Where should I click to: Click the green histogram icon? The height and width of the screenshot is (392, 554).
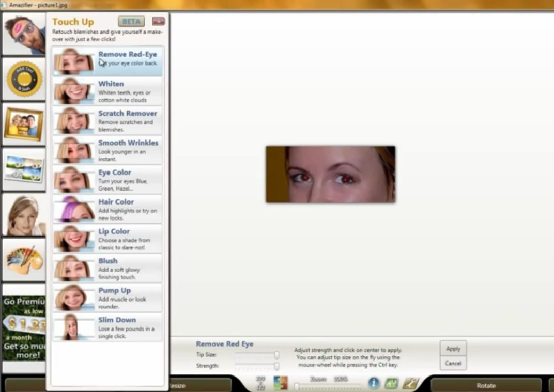click(392, 383)
